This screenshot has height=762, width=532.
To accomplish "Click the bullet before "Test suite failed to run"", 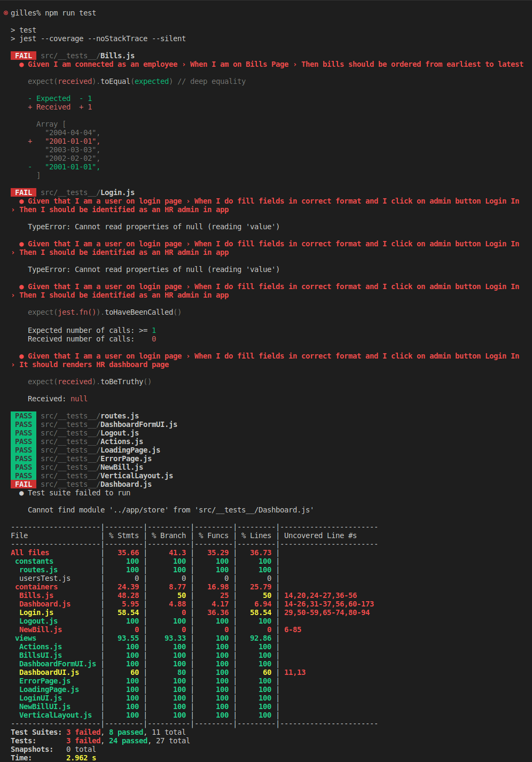I will click(x=22, y=493).
